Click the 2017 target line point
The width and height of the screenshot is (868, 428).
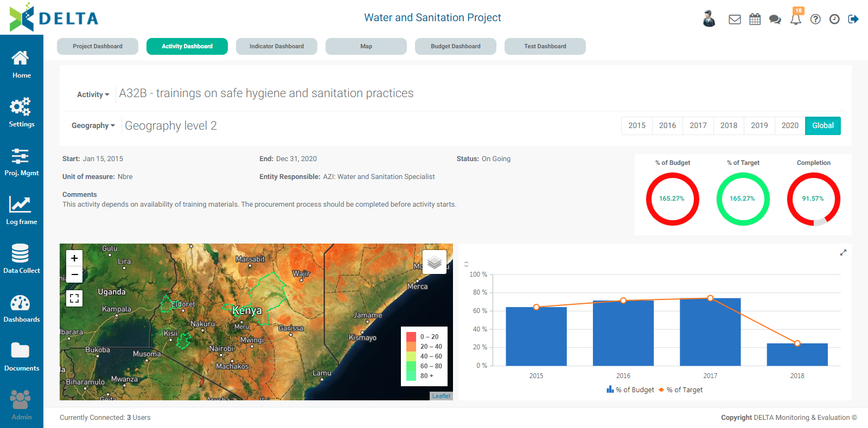tap(710, 298)
